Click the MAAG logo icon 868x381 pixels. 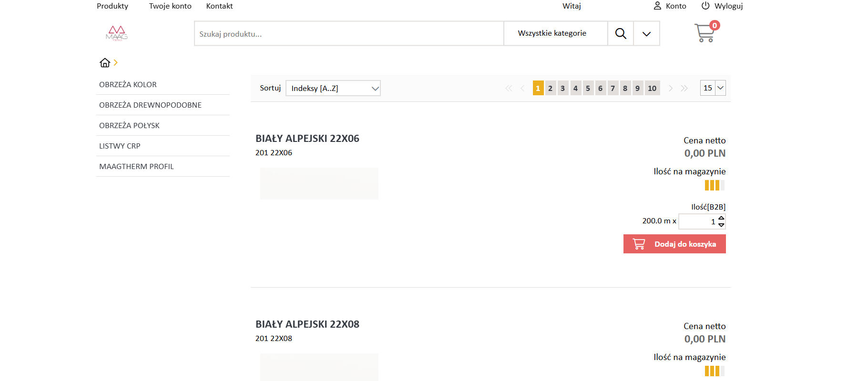(117, 33)
